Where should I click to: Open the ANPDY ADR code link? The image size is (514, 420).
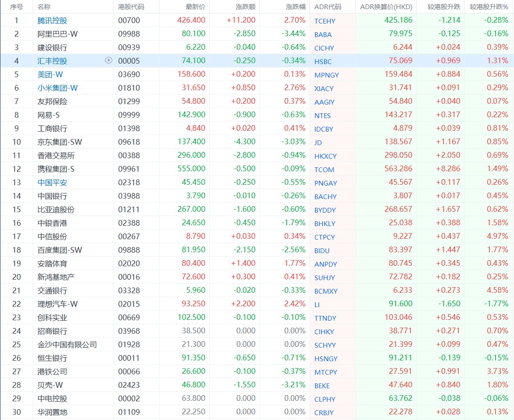pos(326,264)
